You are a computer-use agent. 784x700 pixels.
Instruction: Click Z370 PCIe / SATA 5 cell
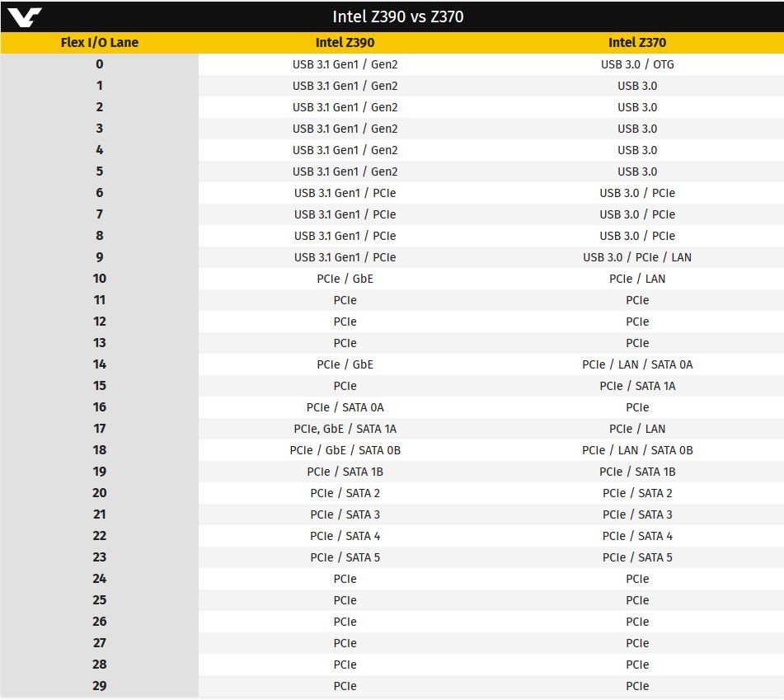pos(637,557)
